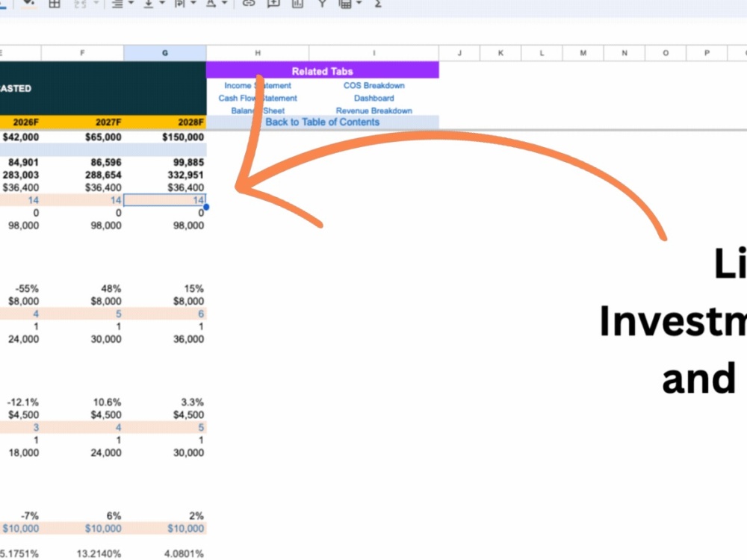This screenshot has width=747, height=560.
Task: Select column G header
Action: (x=165, y=53)
